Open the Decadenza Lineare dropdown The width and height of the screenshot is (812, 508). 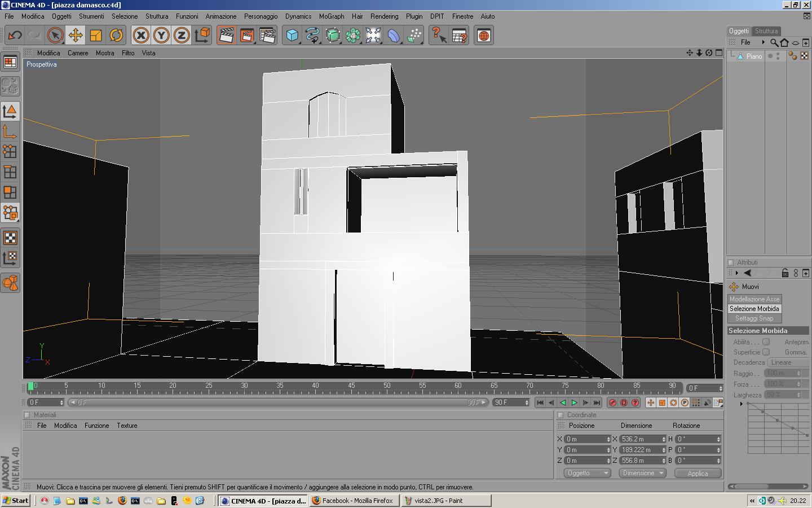(788, 362)
